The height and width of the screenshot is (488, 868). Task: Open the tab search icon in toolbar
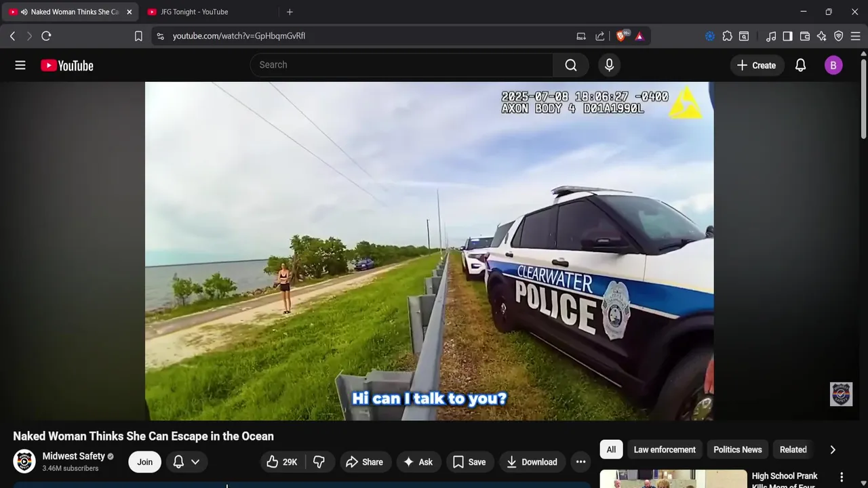744,36
